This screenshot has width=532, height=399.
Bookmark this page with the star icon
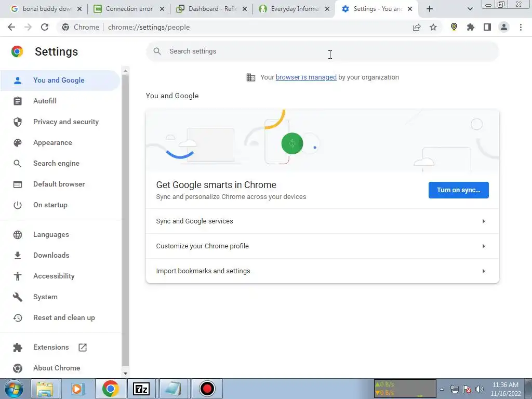[433, 27]
